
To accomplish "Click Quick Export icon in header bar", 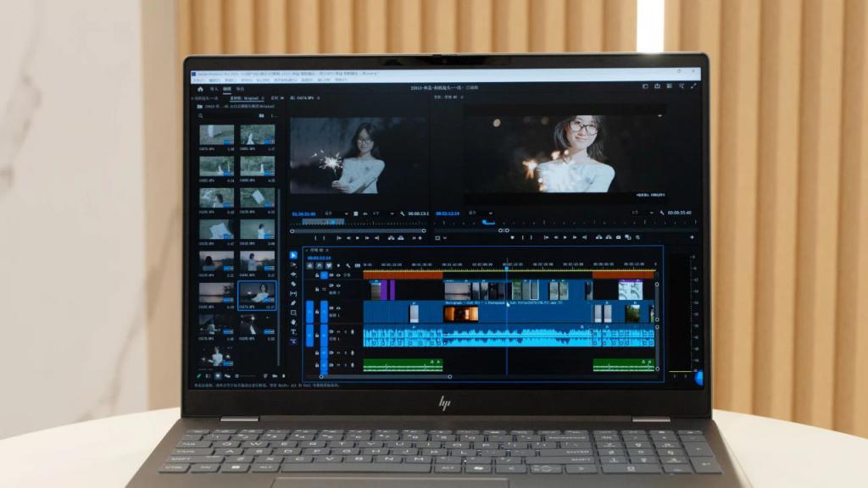I will coord(657,86).
